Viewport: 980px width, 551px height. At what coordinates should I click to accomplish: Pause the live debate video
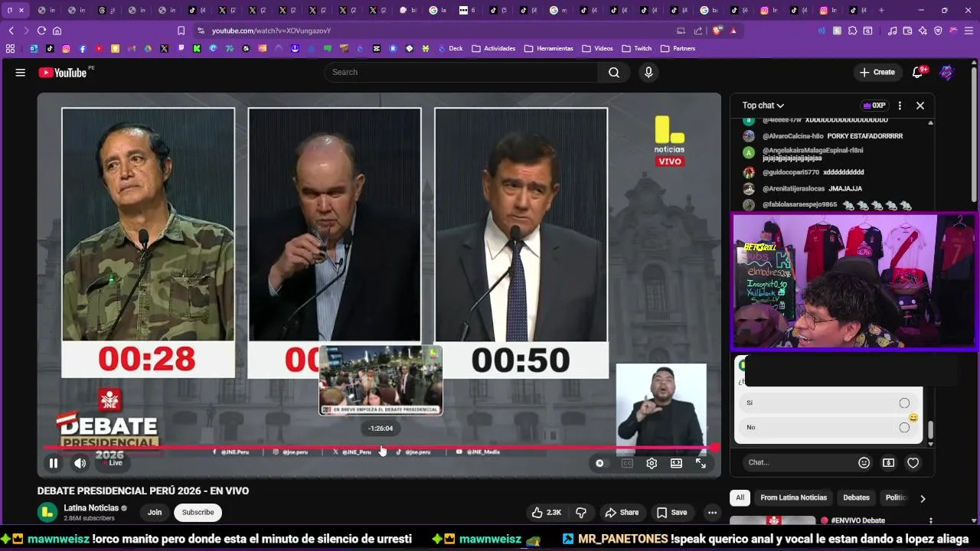tap(54, 463)
